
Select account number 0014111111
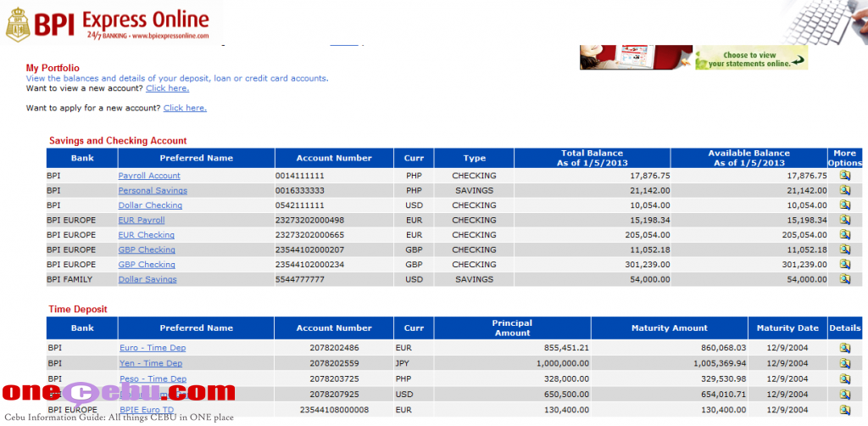point(299,176)
